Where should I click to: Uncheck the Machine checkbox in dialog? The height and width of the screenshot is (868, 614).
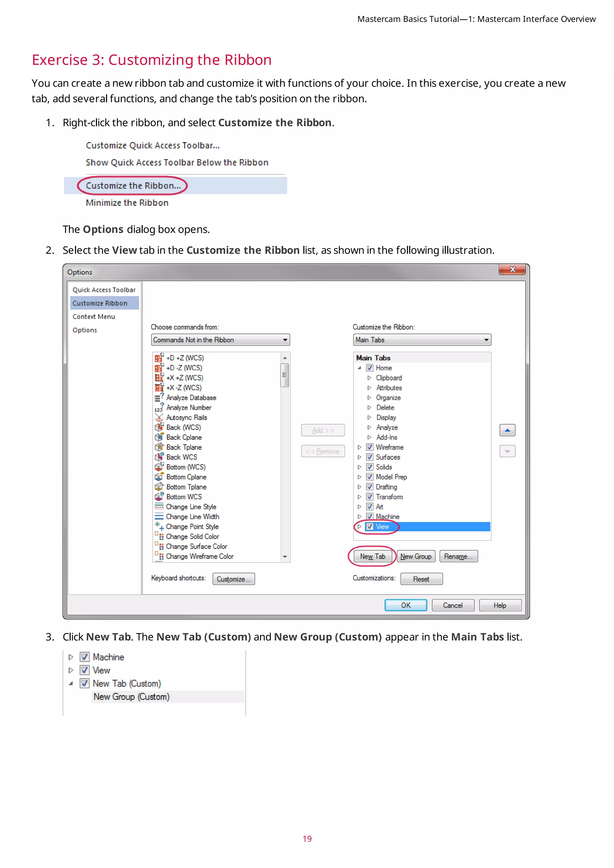370,517
